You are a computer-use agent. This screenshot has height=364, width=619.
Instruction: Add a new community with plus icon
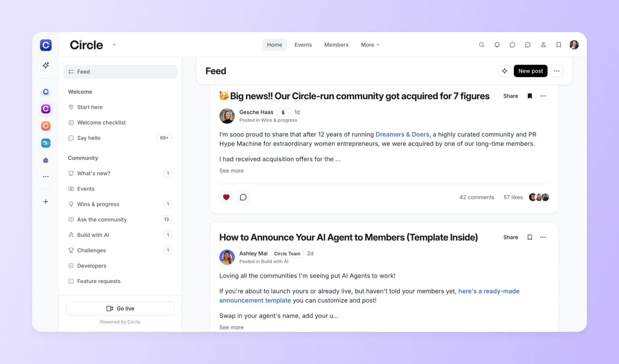46,202
